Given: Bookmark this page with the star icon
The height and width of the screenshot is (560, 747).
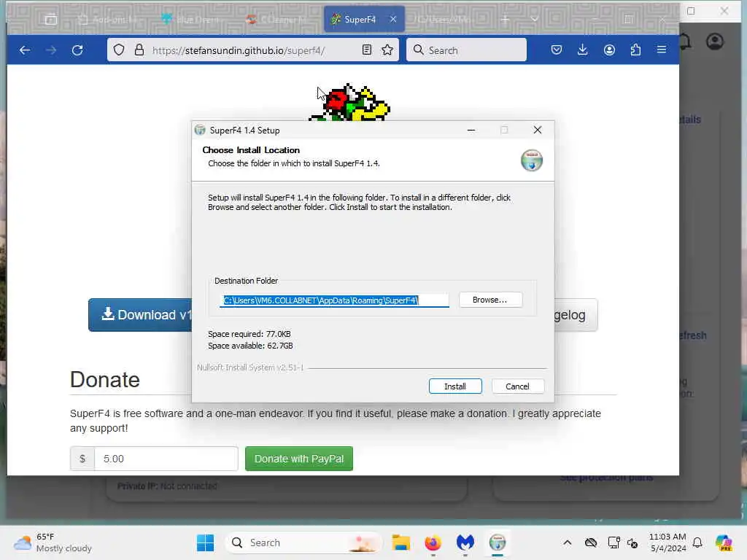Looking at the screenshot, I should point(387,50).
